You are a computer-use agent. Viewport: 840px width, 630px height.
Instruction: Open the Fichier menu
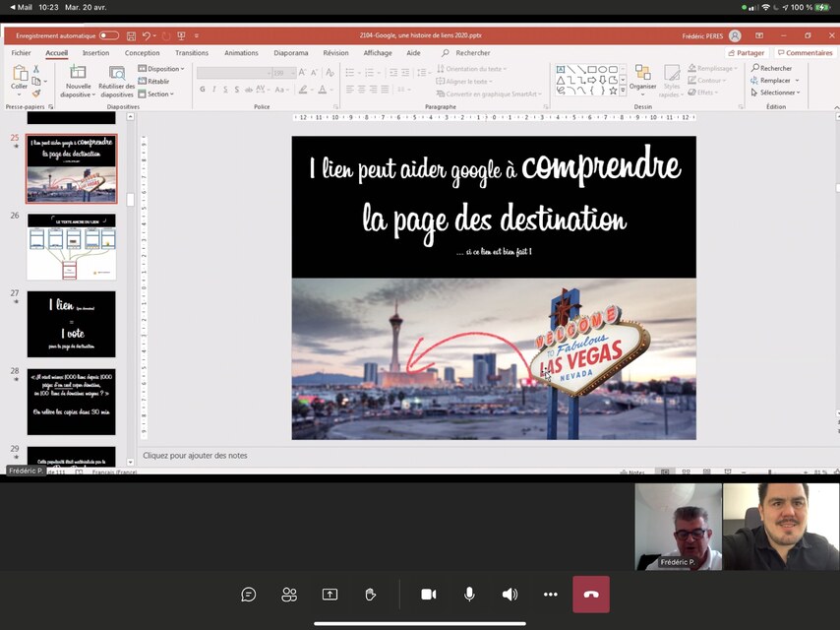(x=21, y=52)
